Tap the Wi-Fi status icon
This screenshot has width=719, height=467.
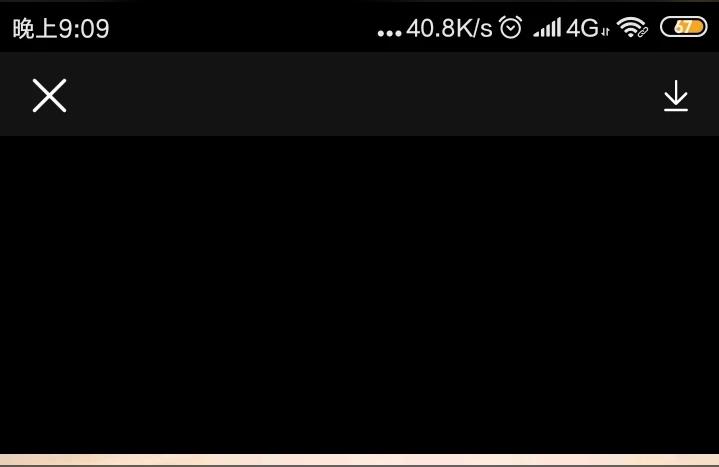632,27
